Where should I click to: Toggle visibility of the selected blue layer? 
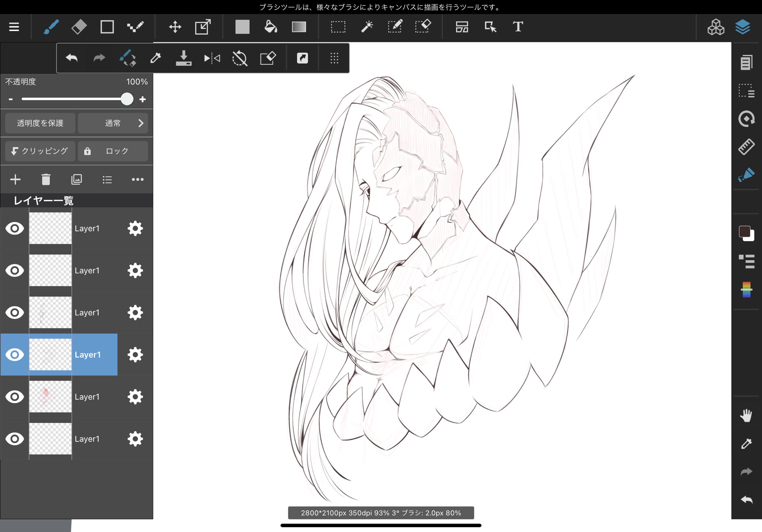15,355
